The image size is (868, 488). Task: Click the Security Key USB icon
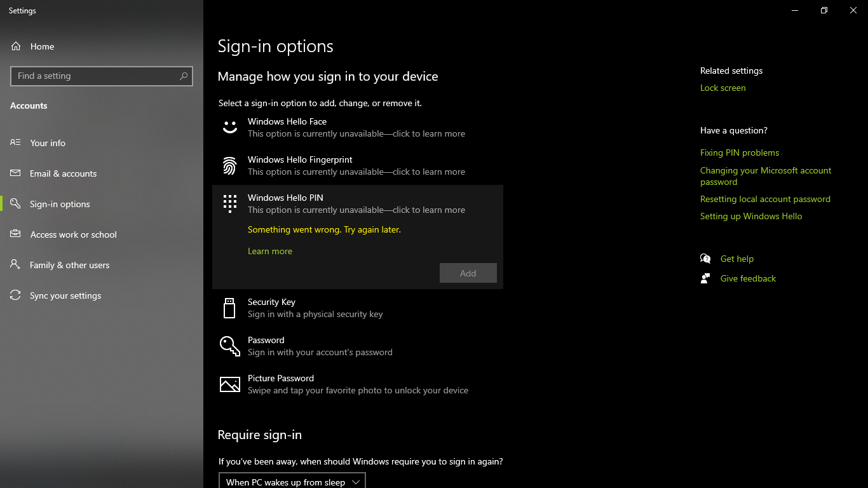[229, 308]
